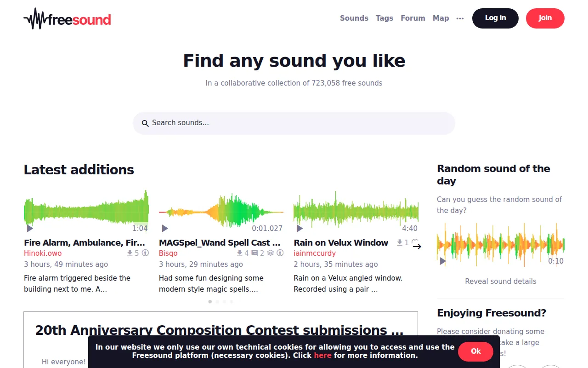588x368 pixels.
Task: Open the Rain on Velux Window title
Action: 341,242
